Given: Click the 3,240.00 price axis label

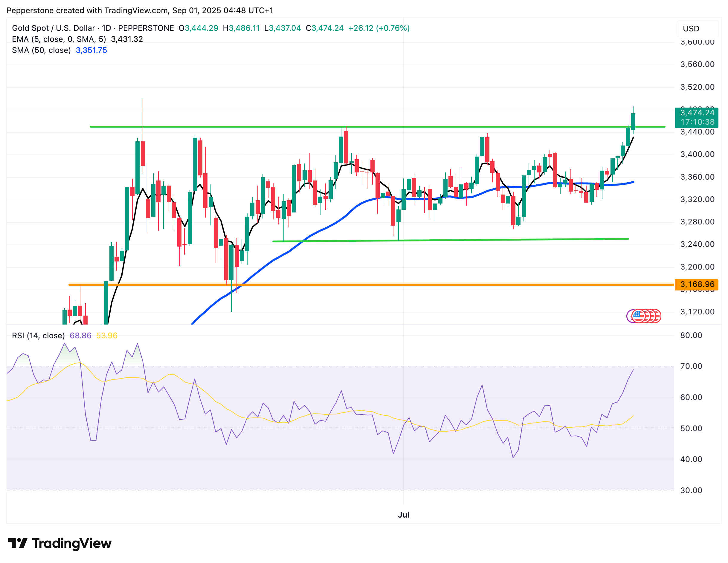Looking at the screenshot, I should 697,244.
